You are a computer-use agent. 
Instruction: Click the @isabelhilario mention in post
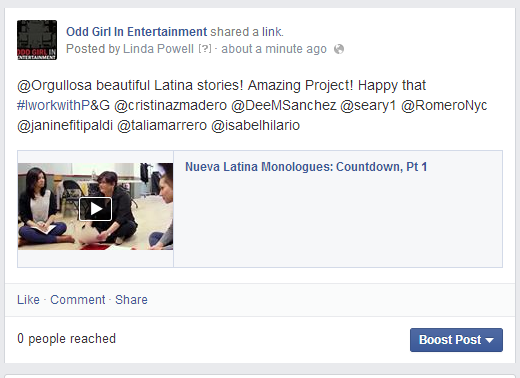pos(256,125)
